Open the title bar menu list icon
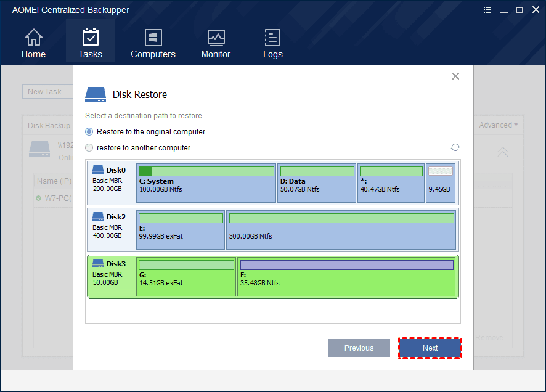 487,10
